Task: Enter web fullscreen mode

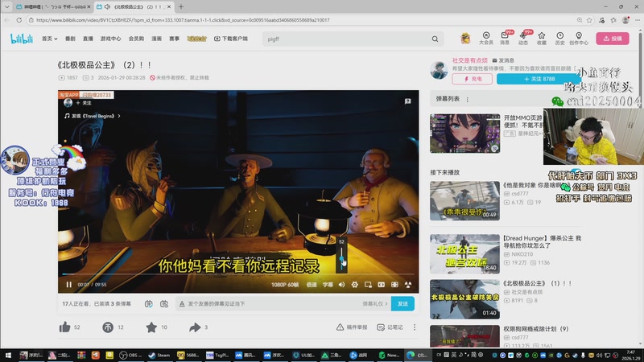Action: coord(394,285)
